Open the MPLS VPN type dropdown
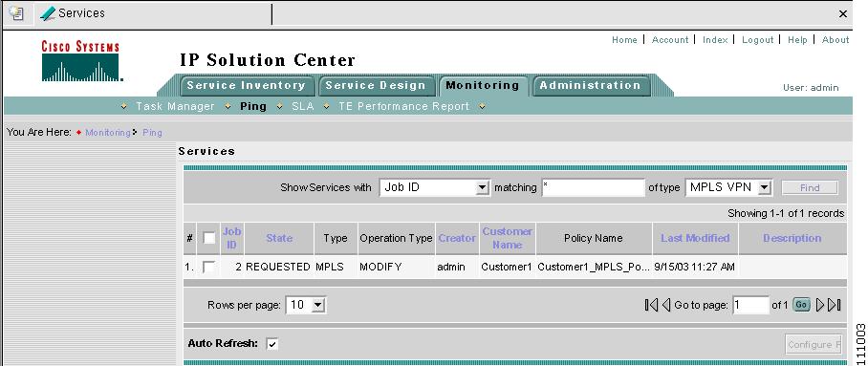Screen dimensions: 868x366 coord(765,187)
